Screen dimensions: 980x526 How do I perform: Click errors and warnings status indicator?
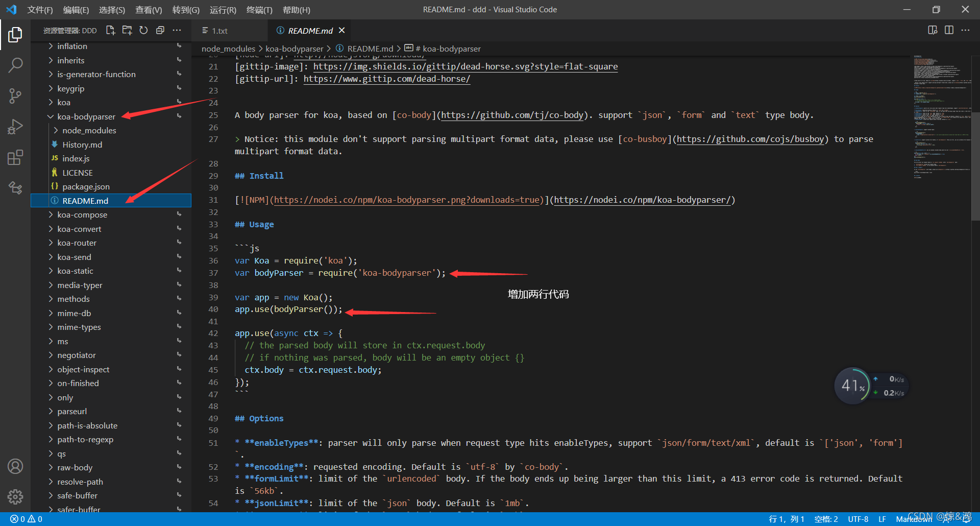[x=26, y=519]
